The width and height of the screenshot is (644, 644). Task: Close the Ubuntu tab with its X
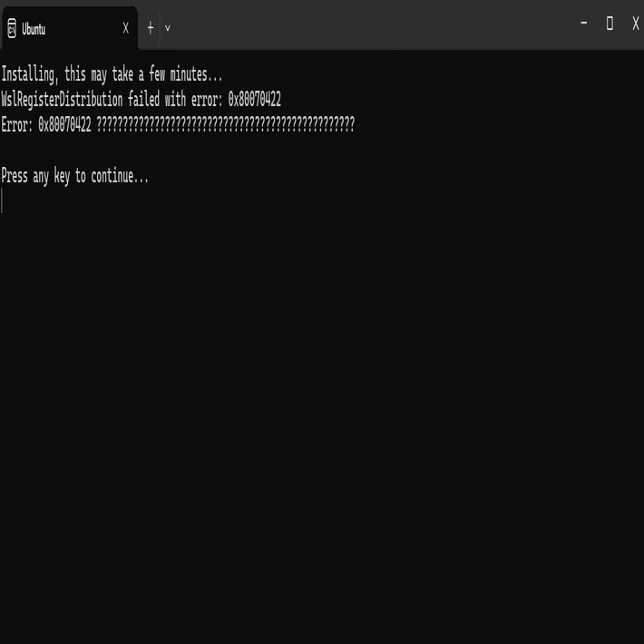coord(125,28)
